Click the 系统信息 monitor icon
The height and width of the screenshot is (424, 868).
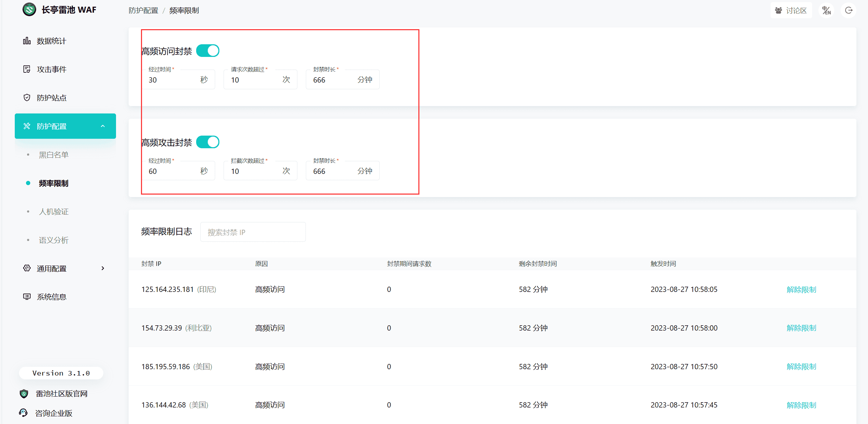coord(27,297)
